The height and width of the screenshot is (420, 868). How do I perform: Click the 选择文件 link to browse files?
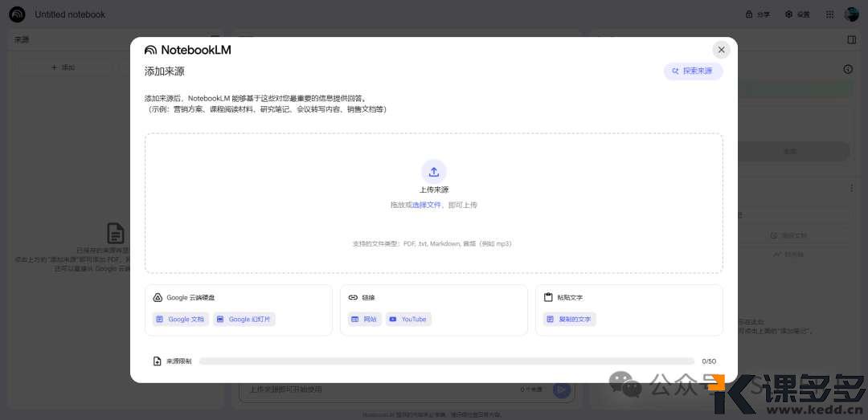tap(427, 206)
